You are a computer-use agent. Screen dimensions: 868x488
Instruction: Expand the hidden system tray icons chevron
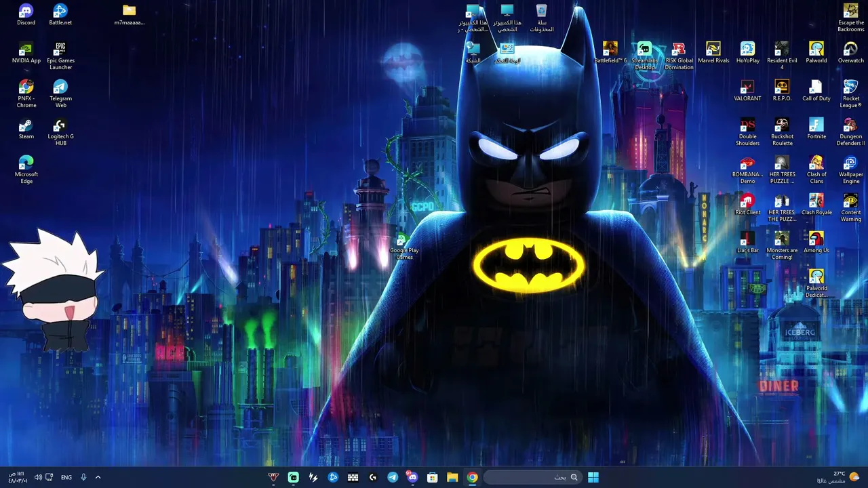pos(98,477)
